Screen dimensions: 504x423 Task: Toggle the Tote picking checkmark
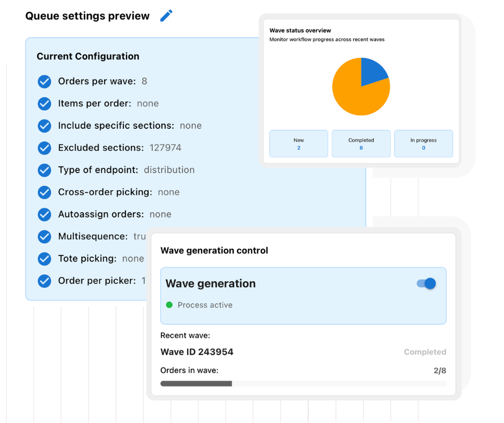tap(45, 259)
